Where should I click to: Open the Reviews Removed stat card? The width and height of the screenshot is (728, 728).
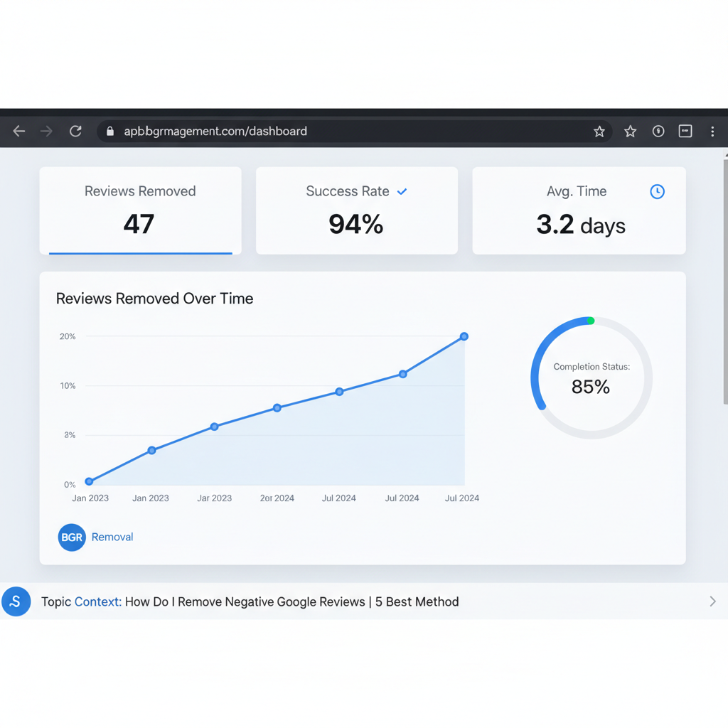(140, 210)
